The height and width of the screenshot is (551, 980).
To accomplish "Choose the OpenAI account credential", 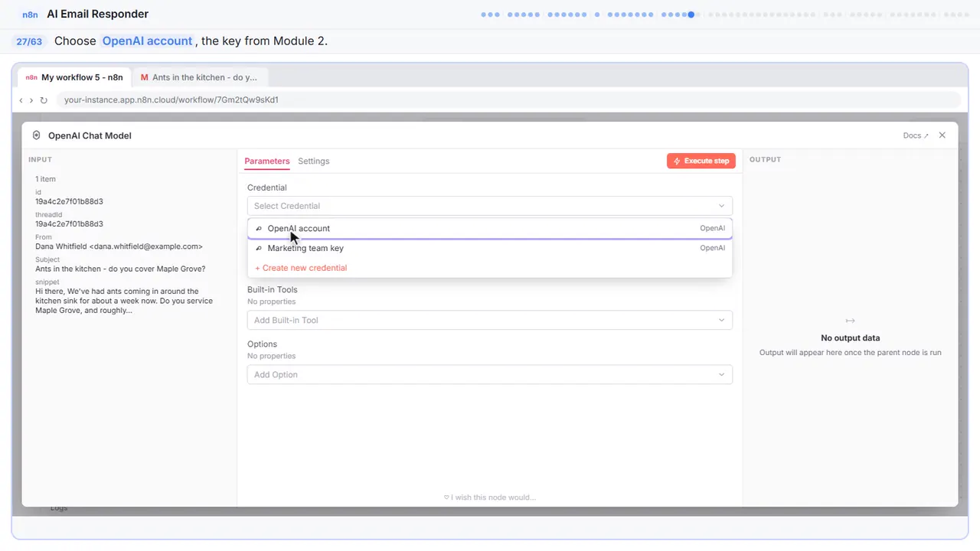I will point(490,228).
